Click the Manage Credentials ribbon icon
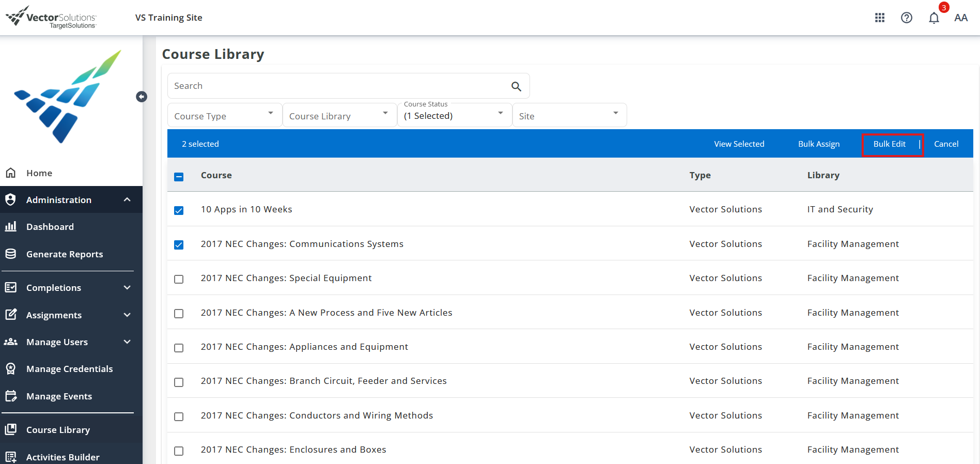The height and width of the screenshot is (464, 980). [10, 368]
